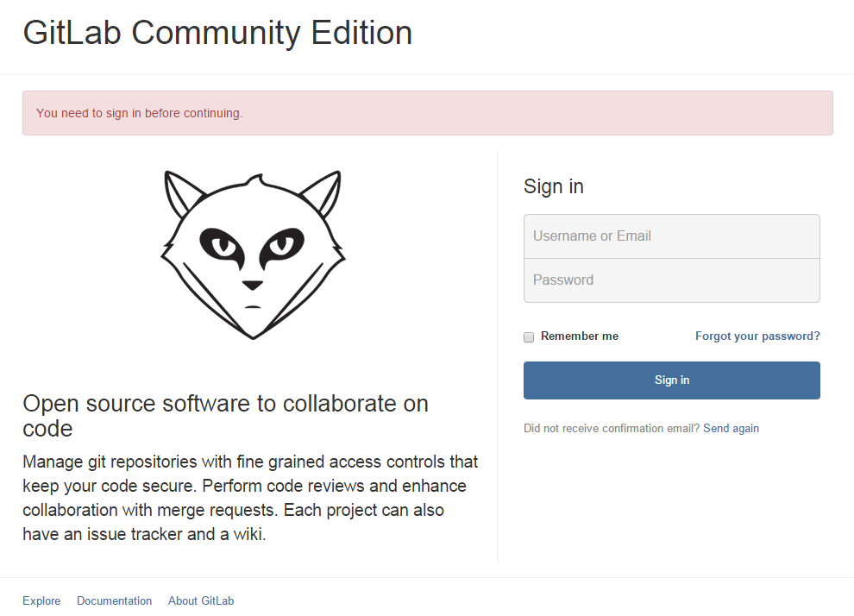Click the GitLab fox logo image

tap(253, 255)
